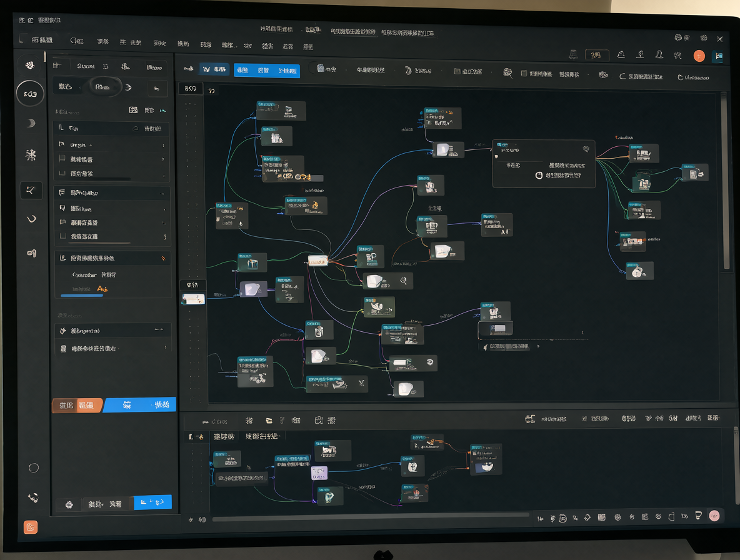Select the thumbnail in the canvas left gutter
740x560 pixels.
coord(194,299)
